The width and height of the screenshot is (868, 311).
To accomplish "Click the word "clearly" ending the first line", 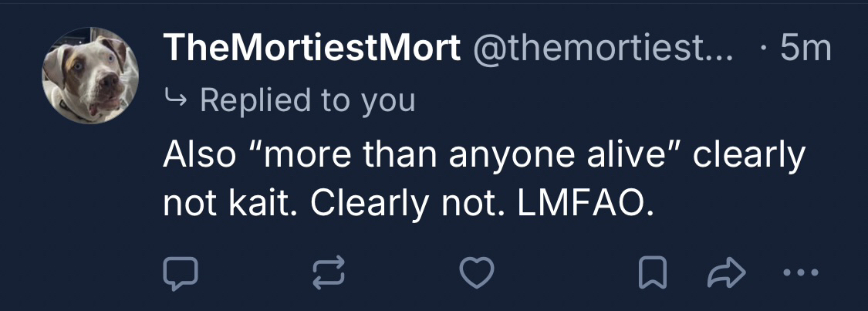I will 748,156.
